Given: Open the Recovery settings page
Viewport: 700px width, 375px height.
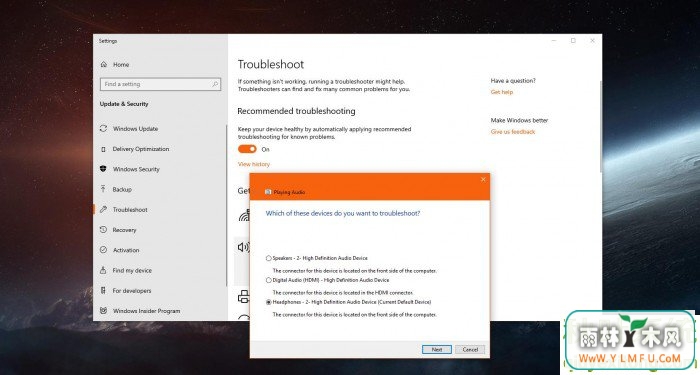Looking at the screenshot, I should pyautogui.click(x=124, y=230).
